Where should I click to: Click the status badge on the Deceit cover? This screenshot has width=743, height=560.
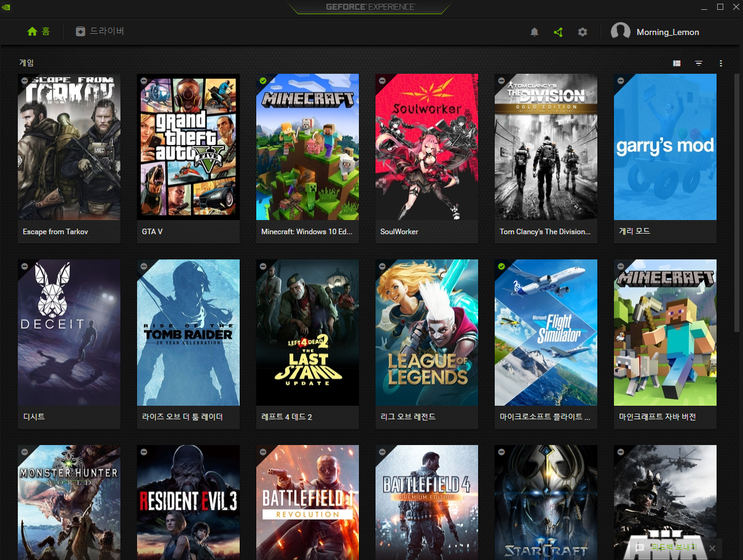pos(25,266)
